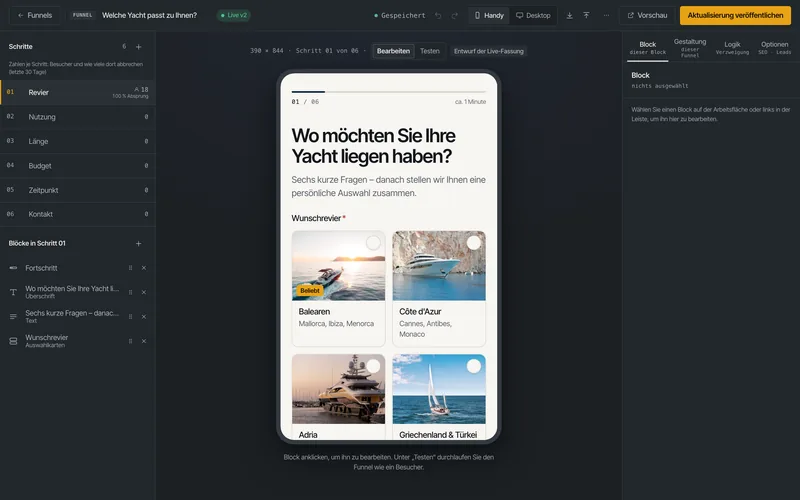Click the Auswahlkarten block icon
Viewport: 800px width, 500px height.
click(13, 341)
